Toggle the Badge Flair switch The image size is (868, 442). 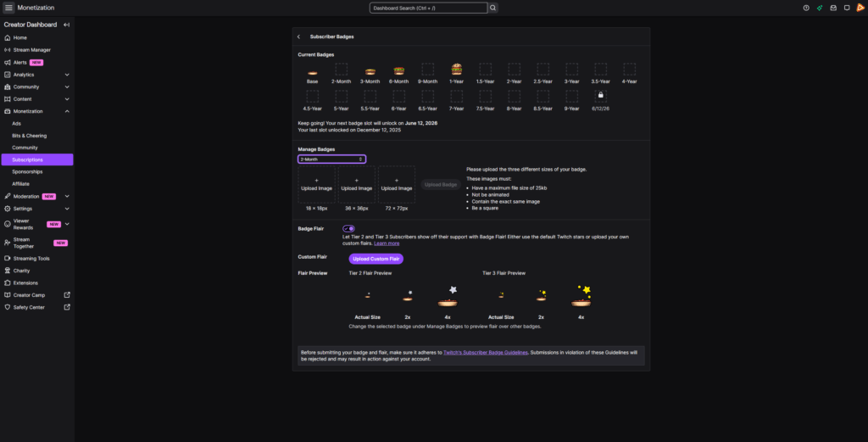tap(348, 228)
